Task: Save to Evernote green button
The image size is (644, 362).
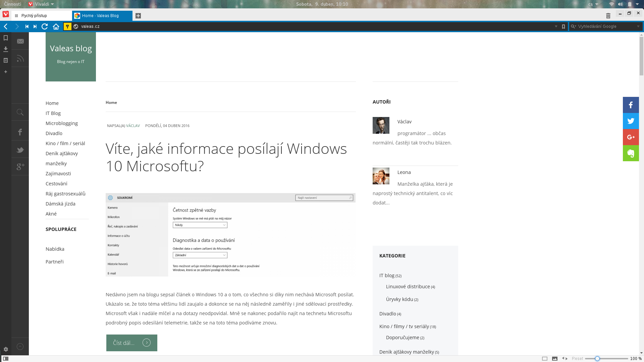Action: 631,153
